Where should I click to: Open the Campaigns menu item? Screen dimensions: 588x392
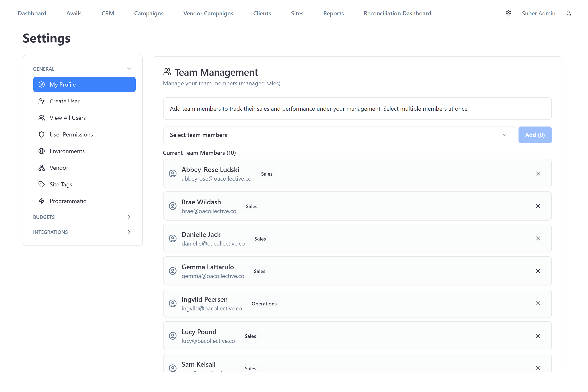click(x=149, y=13)
